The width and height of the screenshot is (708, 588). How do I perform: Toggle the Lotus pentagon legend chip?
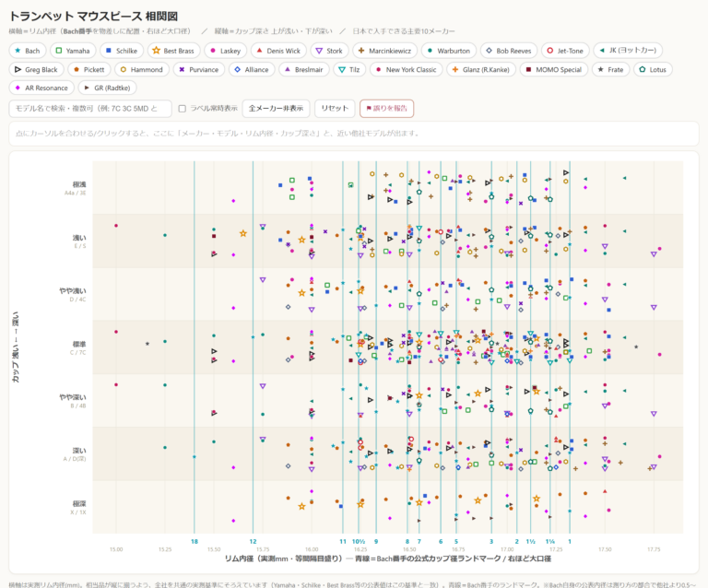653,69
